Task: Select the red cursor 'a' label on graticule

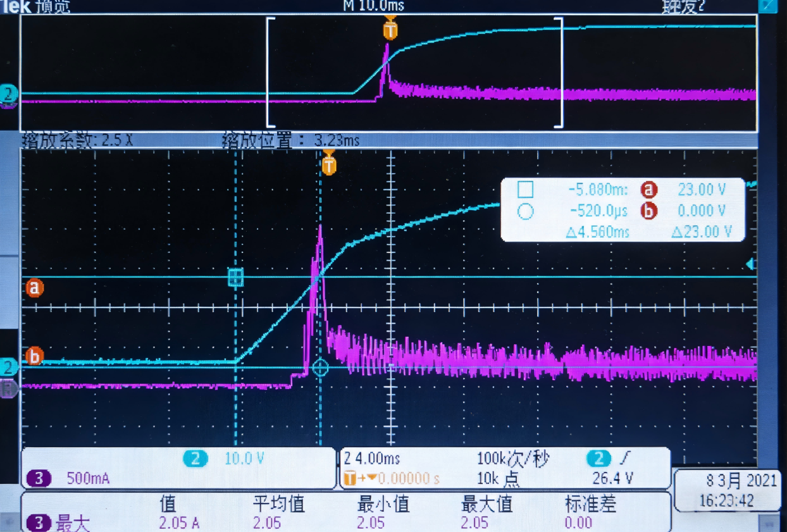Action: coord(36,287)
